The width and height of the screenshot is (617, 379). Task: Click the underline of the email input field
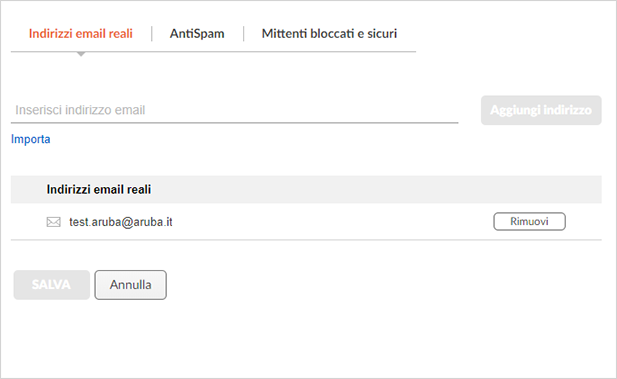[235, 123]
